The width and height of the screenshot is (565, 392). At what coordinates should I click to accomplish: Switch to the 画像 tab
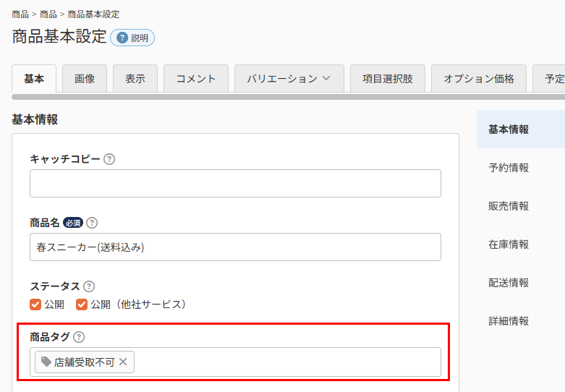(85, 79)
